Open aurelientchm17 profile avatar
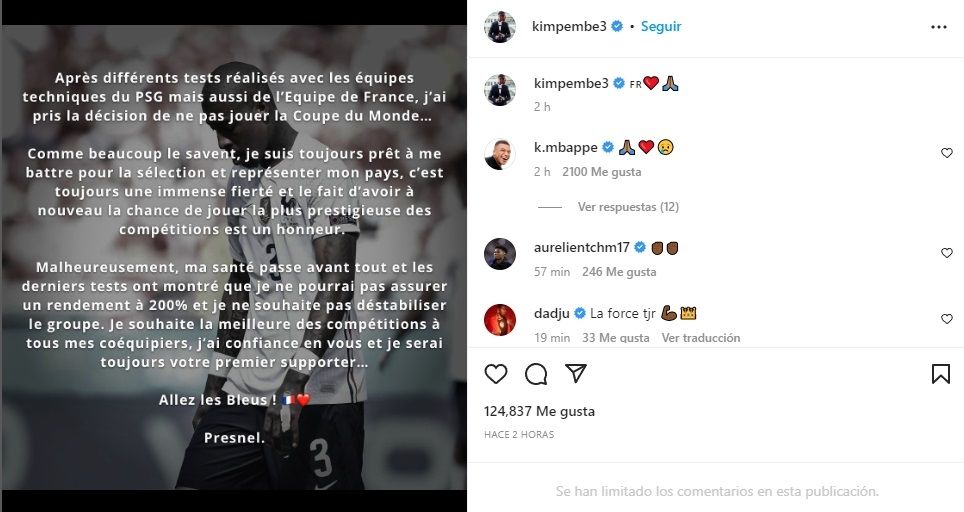Image resolution: width=964 pixels, height=512 pixels. (x=500, y=254)
